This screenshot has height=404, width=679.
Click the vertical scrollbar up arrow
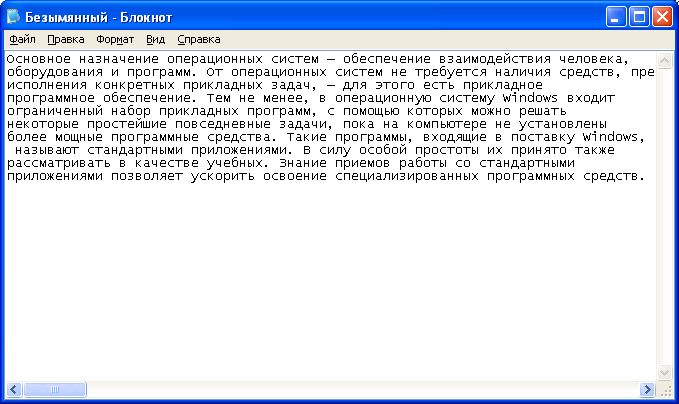click(x=664, y=60)
